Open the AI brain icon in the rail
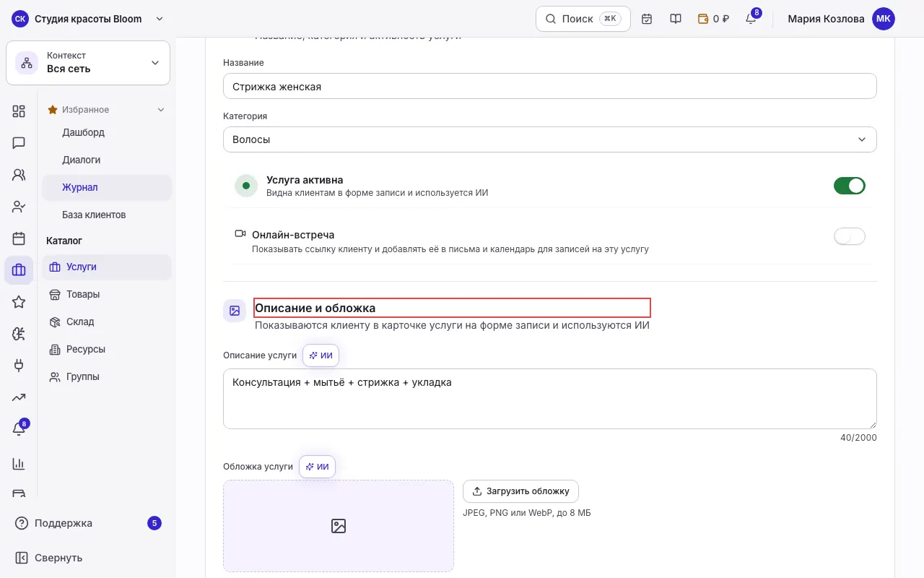The width and height of the screenshot is (924, 578). tap(19, 334)
